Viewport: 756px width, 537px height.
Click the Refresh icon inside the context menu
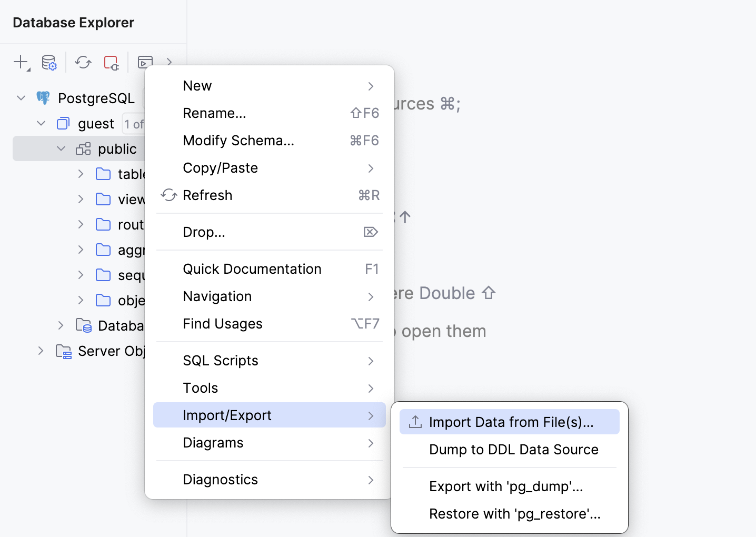click(x=168, y=195)
